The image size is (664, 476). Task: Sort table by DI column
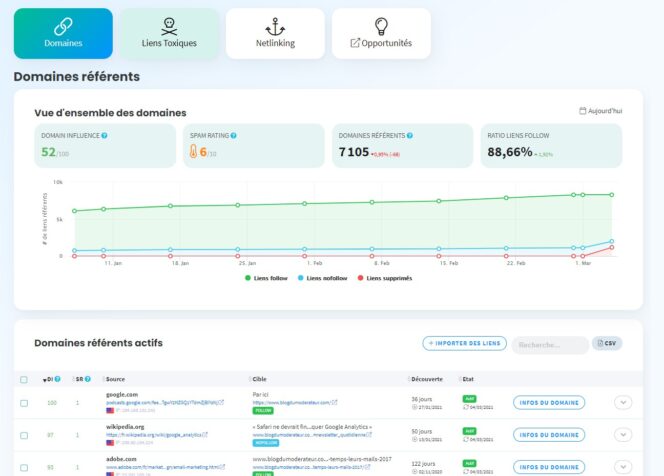(x=48, y=379)
